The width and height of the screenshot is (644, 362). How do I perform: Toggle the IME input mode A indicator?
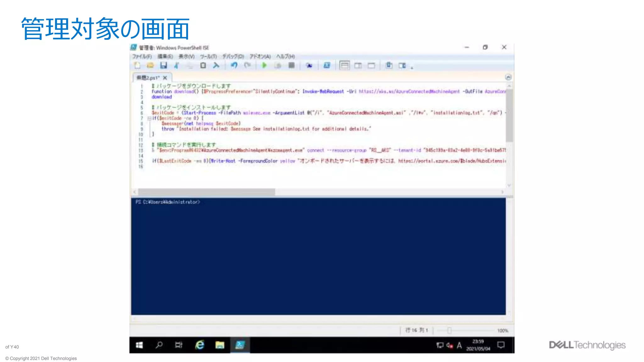click(x=459, y=345)
